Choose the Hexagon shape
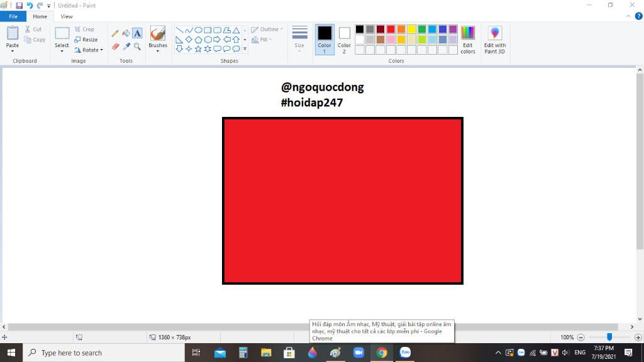This screenshot has height=362, width=644. (x=208, y=40)
